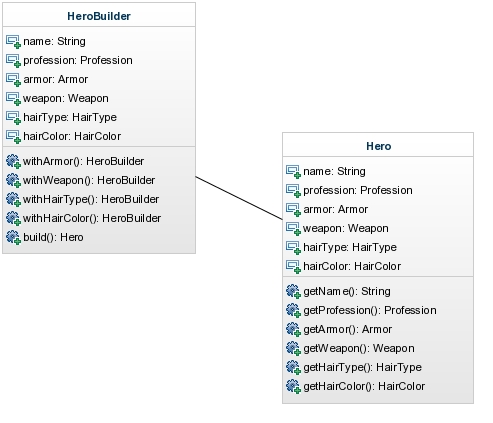The image size is (493, 423).
Task: Select the getArmor(): Armor method
Action: coord(348,329)
